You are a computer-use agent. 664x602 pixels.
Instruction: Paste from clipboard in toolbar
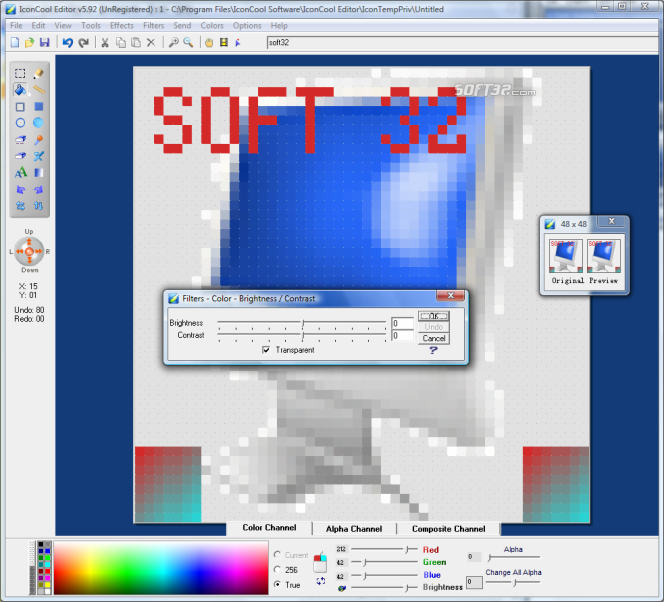(x=136, y=42)
